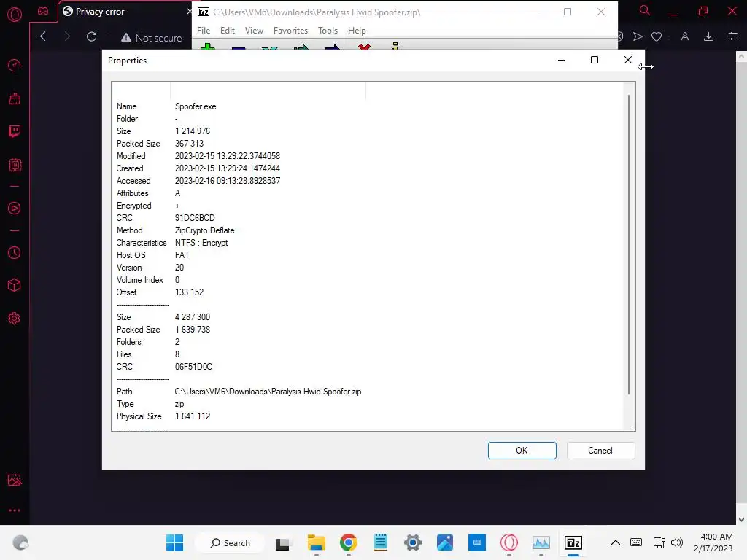
Task: Go back in Opera browser
Action: click(43, 36)
